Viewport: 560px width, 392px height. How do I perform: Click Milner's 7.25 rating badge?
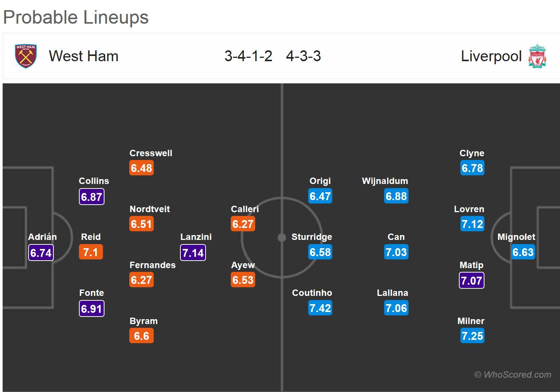click(472, 336)
